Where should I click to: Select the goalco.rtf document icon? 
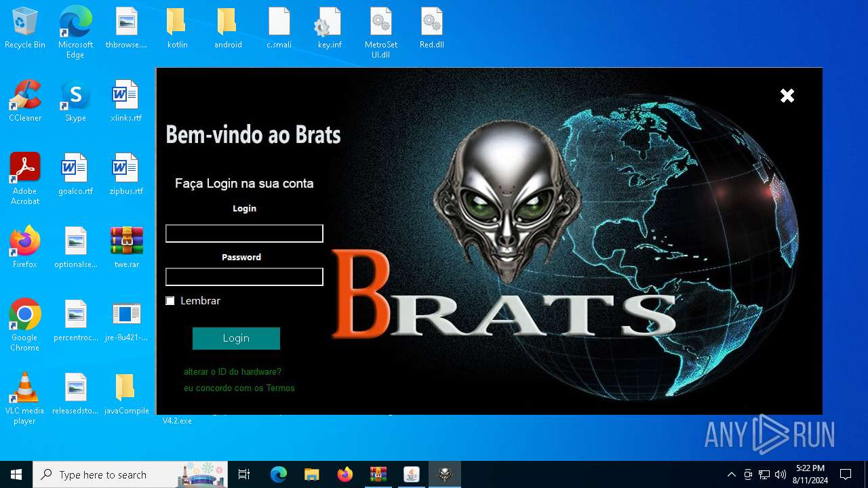click(x=75, y=175)
